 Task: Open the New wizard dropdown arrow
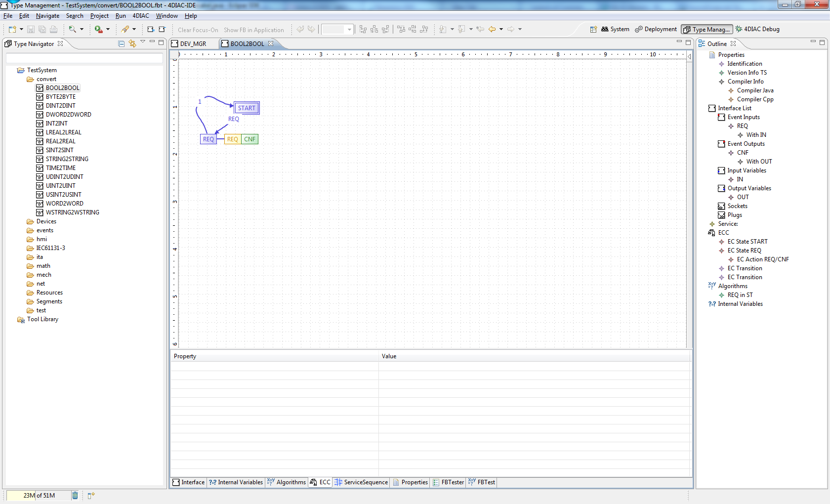(x=21, y=29)
